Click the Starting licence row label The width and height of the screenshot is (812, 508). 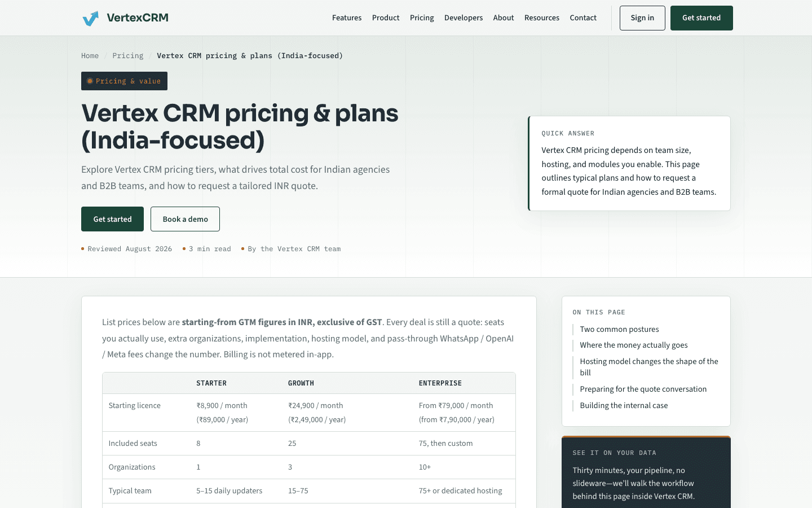pyautogui.click(x=134, y=405)
